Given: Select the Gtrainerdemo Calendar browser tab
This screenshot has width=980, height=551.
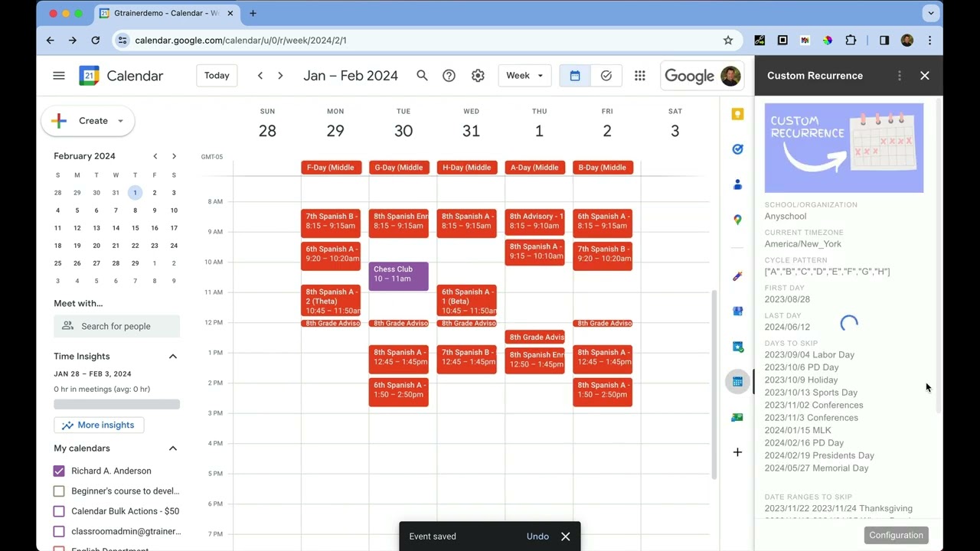Looking at the screenshot, I should pos(167,13).
